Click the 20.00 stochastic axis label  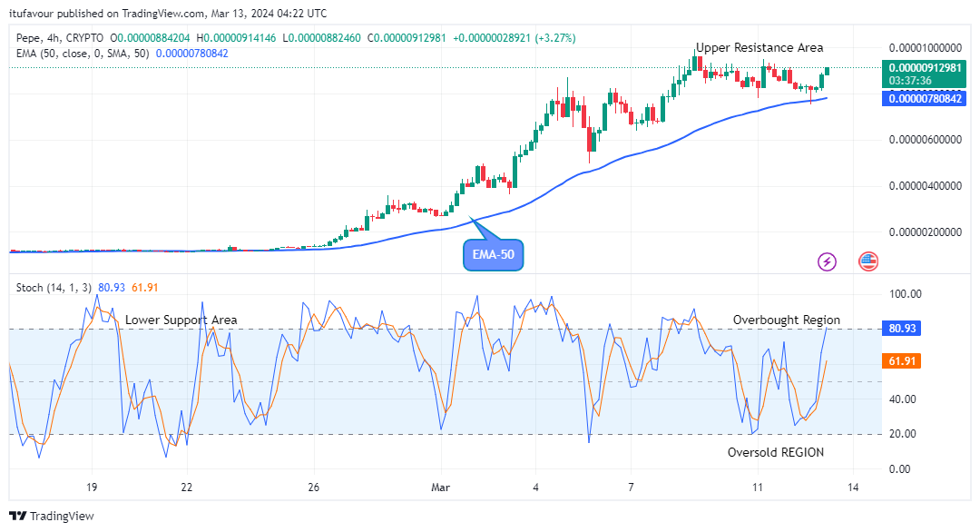(903, 434)
